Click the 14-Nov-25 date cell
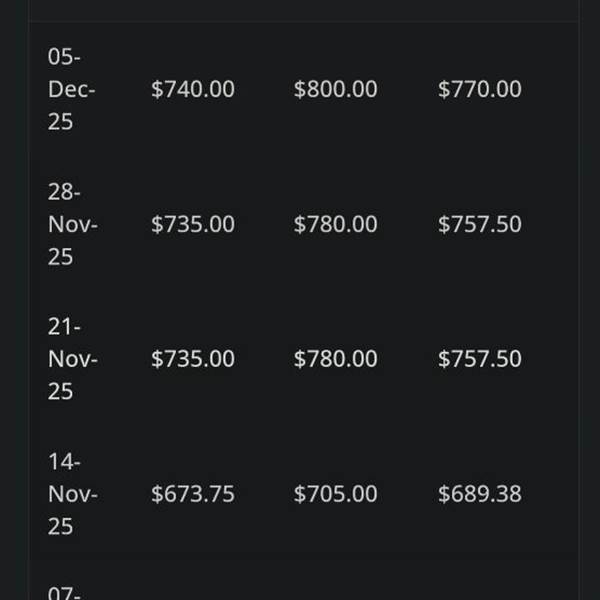 [x=72, y=494]
